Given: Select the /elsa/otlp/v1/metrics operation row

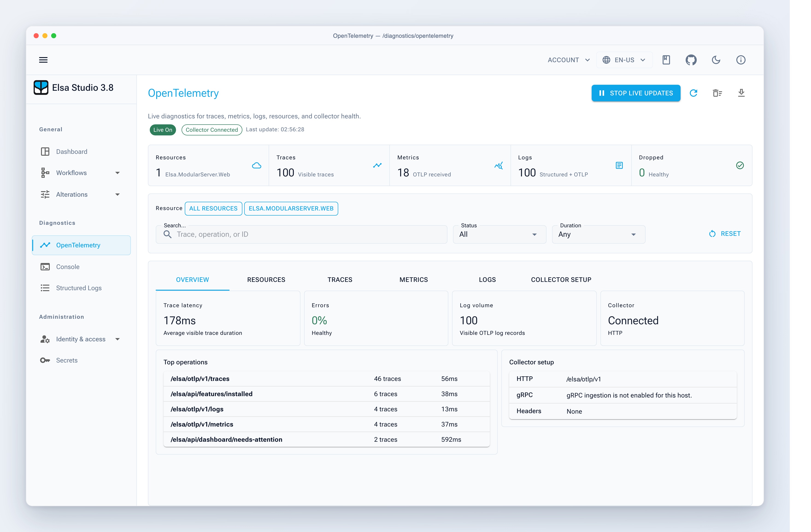Looking at the screenshot, I should coord(326,424).
